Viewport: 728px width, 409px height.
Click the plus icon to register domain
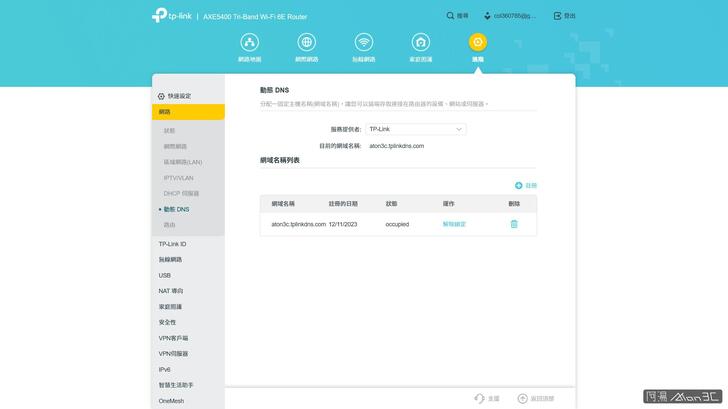tap(518, 185)
